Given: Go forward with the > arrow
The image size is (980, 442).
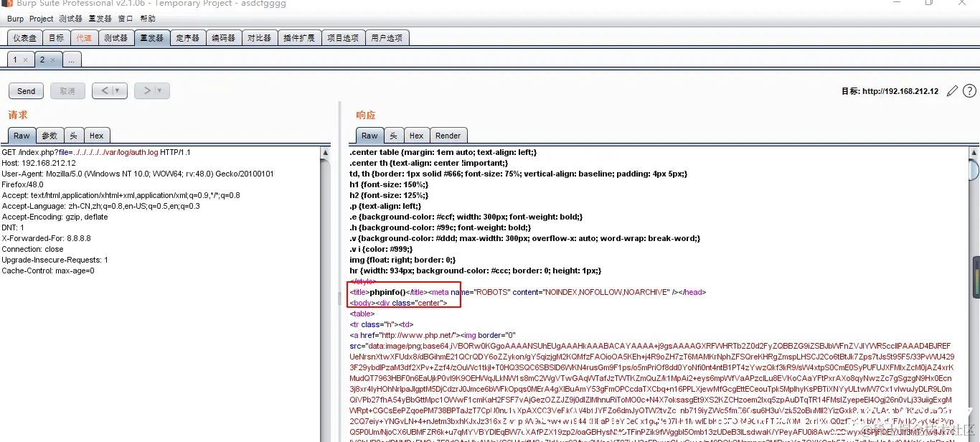Looking at the screenshot, I should (147, 91).
